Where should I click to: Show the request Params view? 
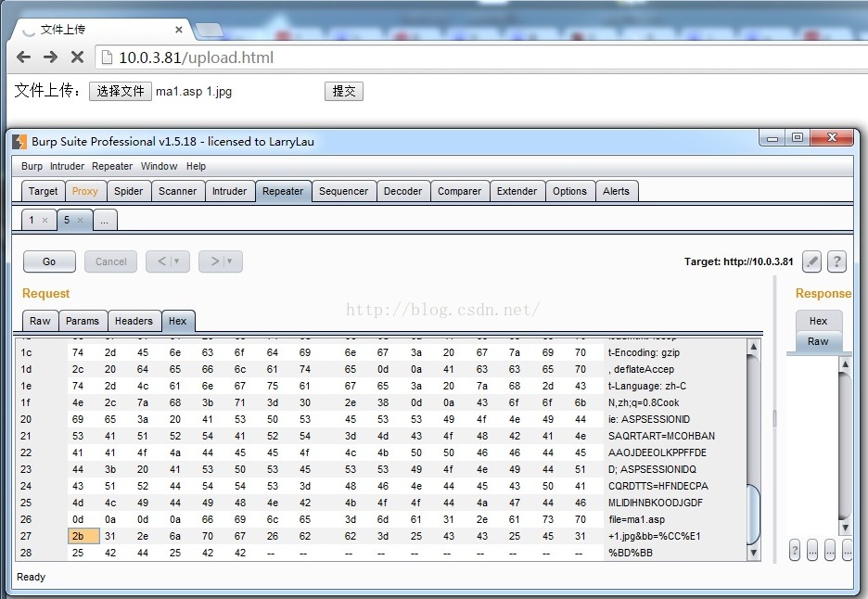tap(83, 321)
